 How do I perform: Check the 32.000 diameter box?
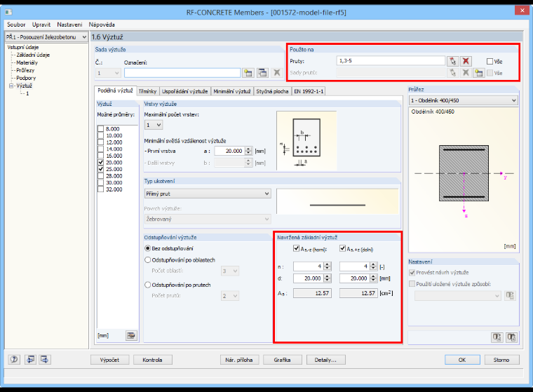click(x=100, y=189)
